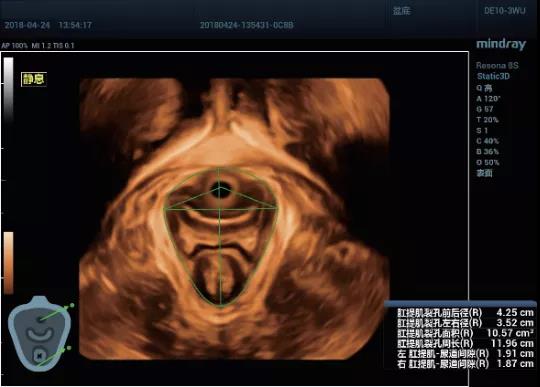This screenshot has height=387, width=540.
Task: Click the orange tint color map bar
Action: point(9,263)
